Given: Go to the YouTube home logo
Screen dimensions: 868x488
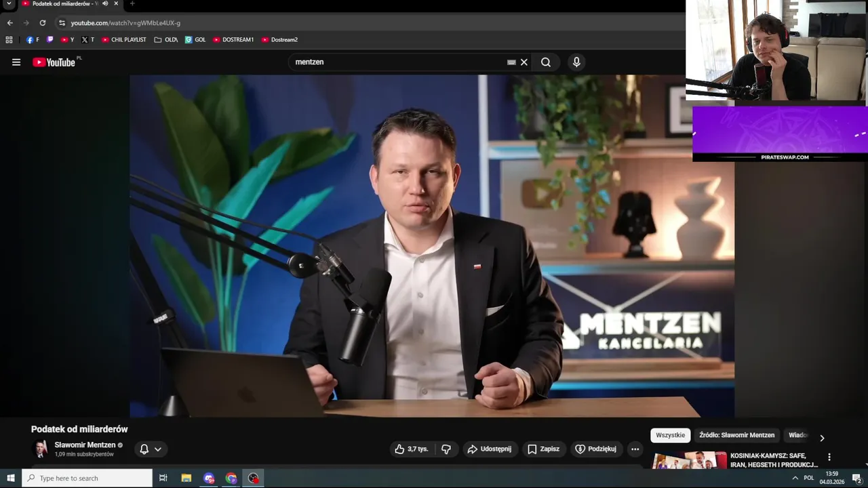Looking at the screenshot, I should click(x=54, y=62).
